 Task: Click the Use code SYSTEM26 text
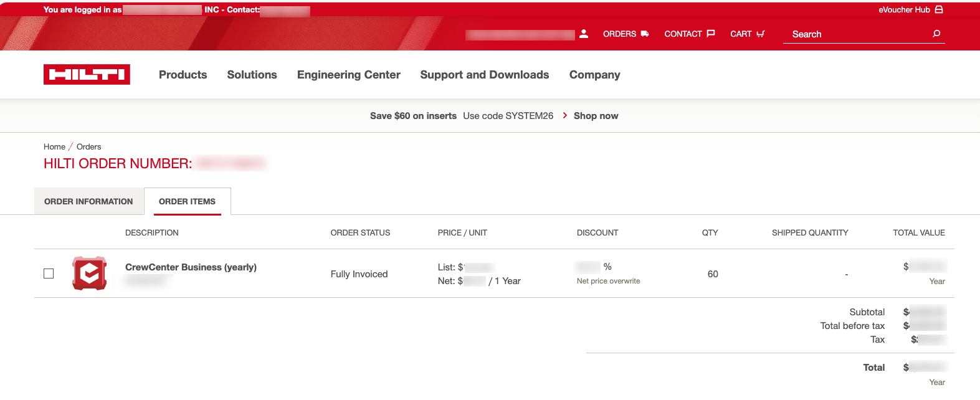tap(508, 116)
